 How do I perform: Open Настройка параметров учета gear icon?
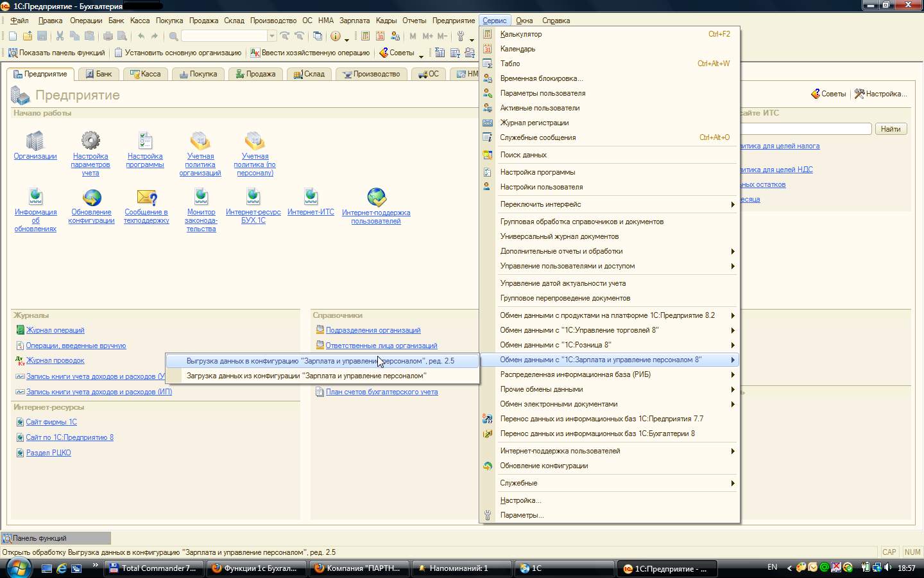click(90, 141)
